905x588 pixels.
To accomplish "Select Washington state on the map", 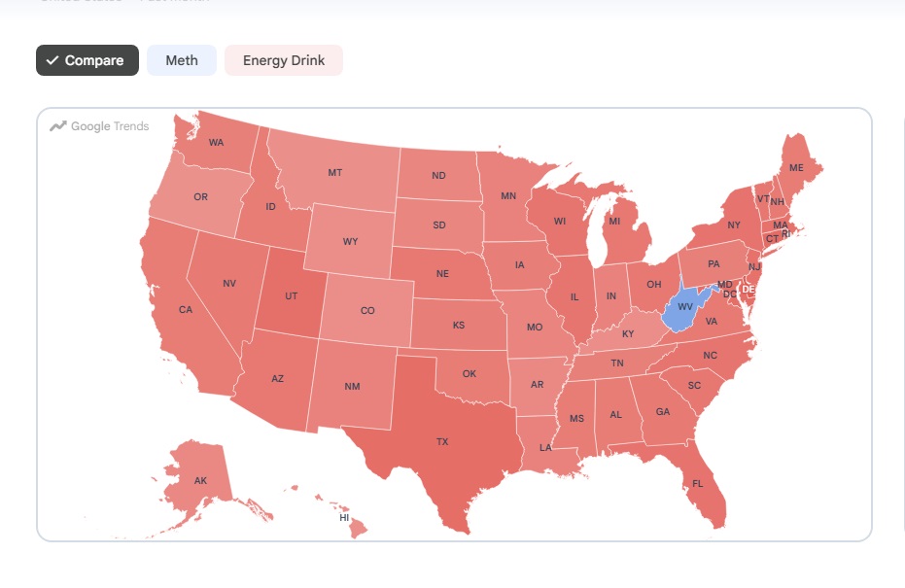I will (216, 143).
